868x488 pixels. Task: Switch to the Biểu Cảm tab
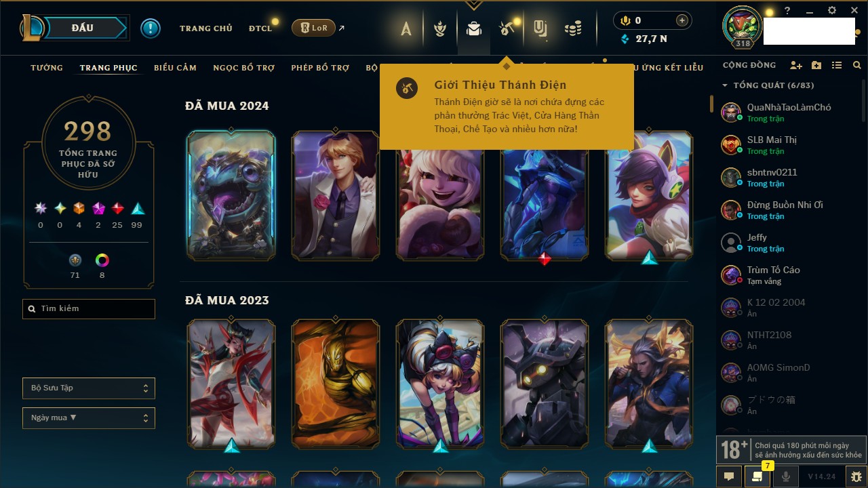click(x=175, y=68)
